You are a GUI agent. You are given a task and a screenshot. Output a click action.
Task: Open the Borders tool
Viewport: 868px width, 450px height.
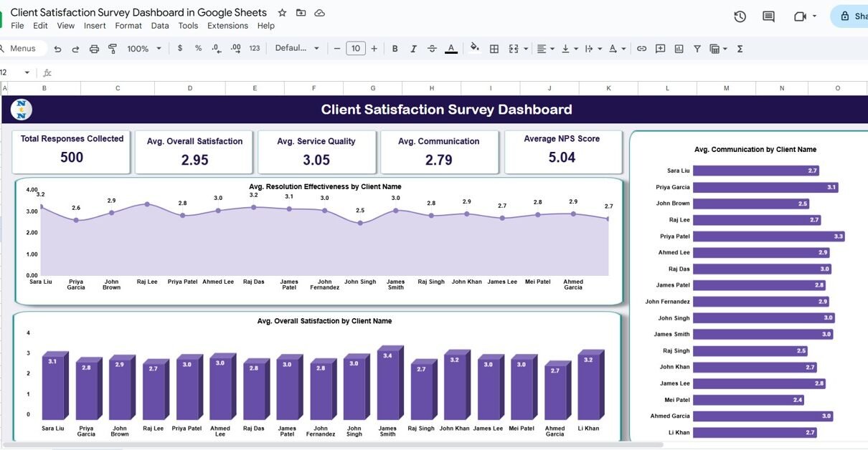(494, 49)
